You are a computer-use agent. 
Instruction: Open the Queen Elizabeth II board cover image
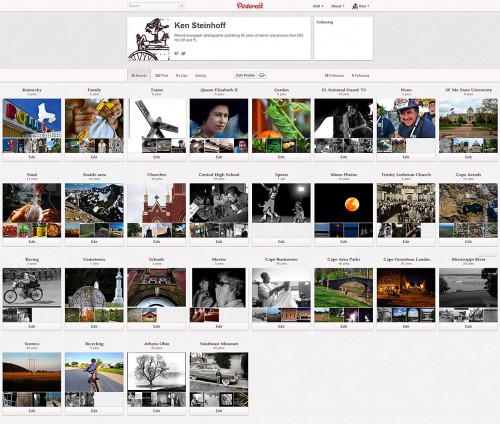click(x=219, y=118)
